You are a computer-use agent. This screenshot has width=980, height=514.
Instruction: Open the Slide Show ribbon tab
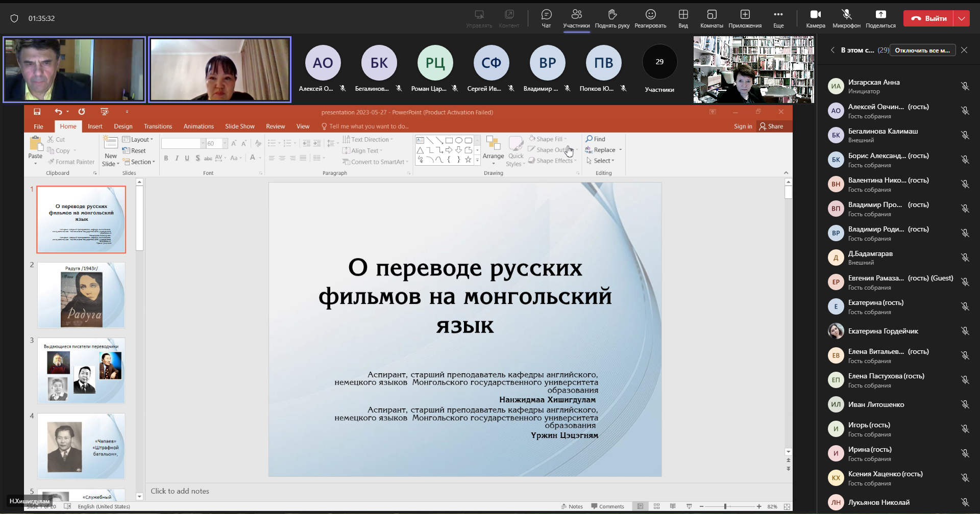click(x=239, y=126)
